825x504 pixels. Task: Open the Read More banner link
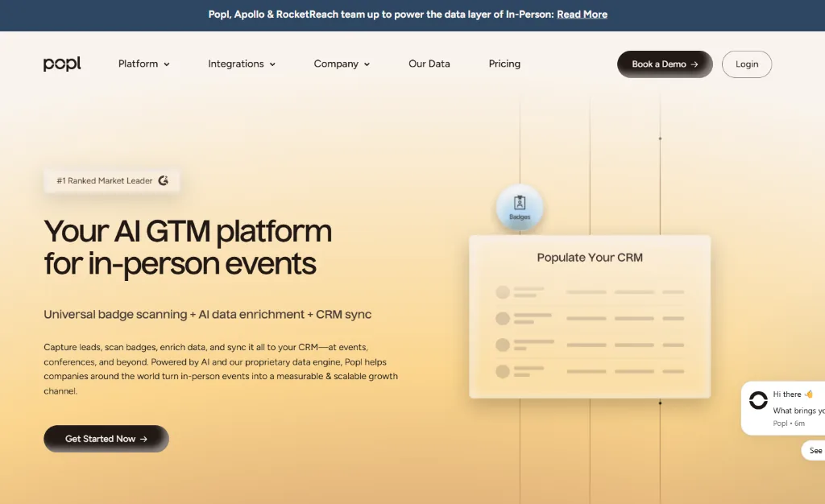point(582,14)
